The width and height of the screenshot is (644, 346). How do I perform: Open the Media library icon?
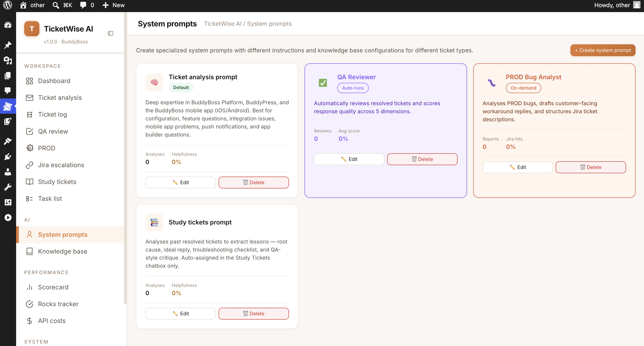(x=8, y=60)
